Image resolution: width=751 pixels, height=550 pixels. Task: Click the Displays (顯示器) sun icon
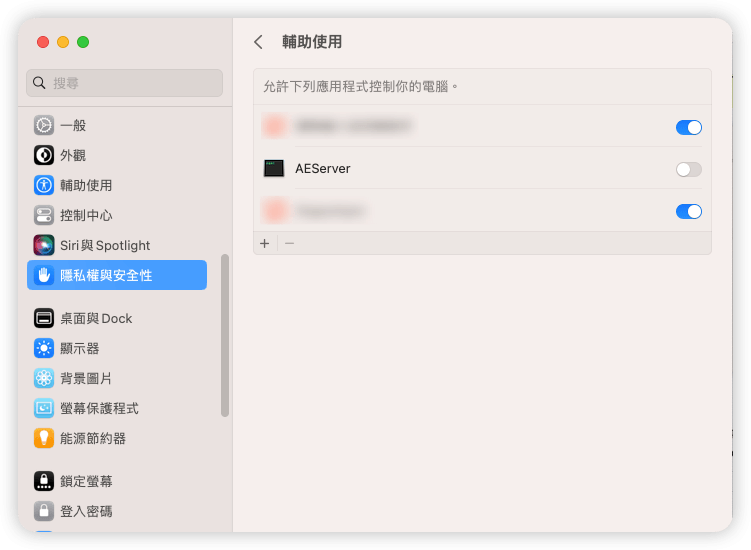coord(44,348)
